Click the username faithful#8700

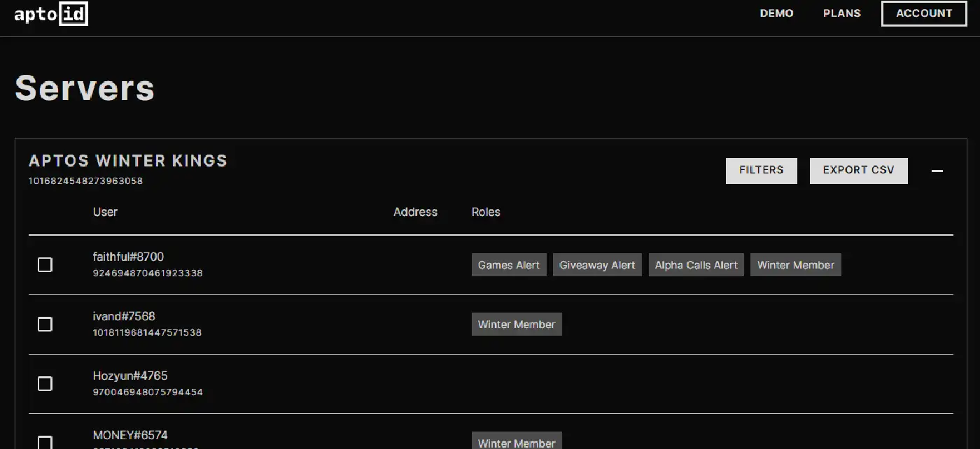coord(128,257)
